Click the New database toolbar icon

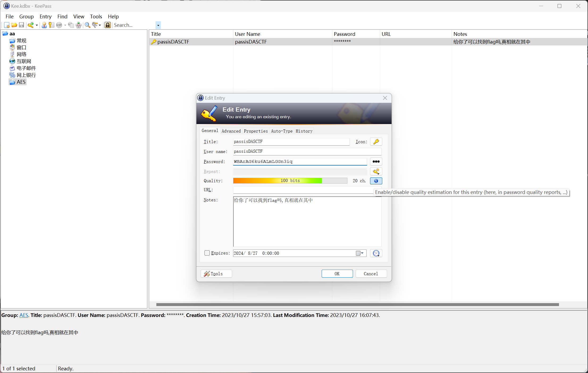tap(7, 25)
